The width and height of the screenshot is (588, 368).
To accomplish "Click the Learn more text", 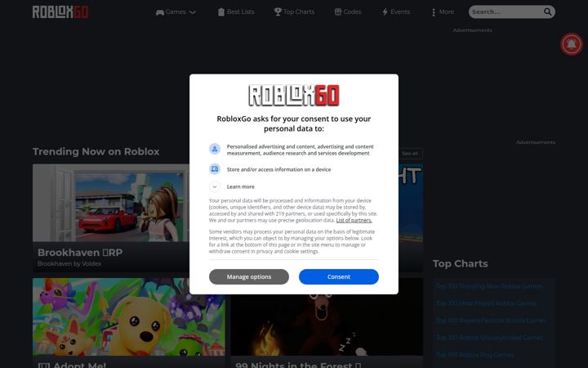I will click(x=240, y=186).
